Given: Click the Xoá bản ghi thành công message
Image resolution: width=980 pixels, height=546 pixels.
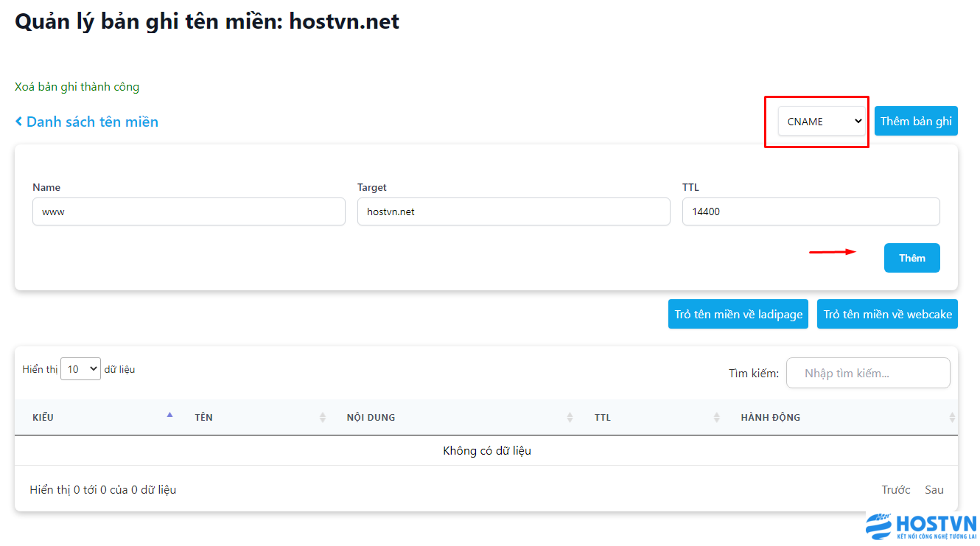Looking at the screenshot, I should (x=77, y=87).
